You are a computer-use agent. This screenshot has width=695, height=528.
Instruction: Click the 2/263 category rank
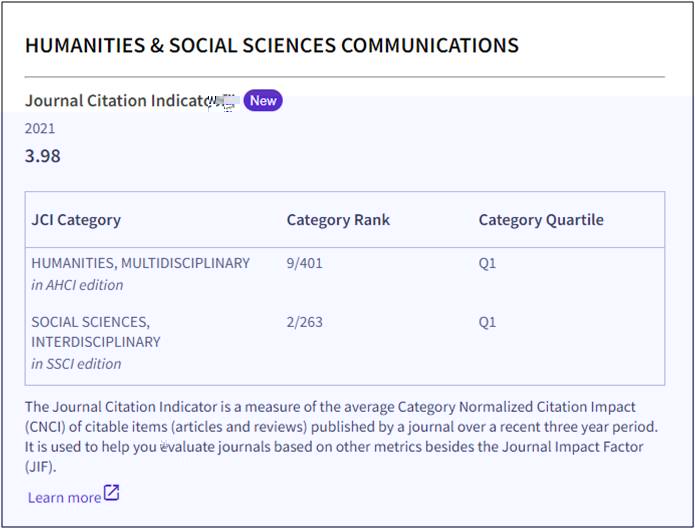[x=305, y=322]
